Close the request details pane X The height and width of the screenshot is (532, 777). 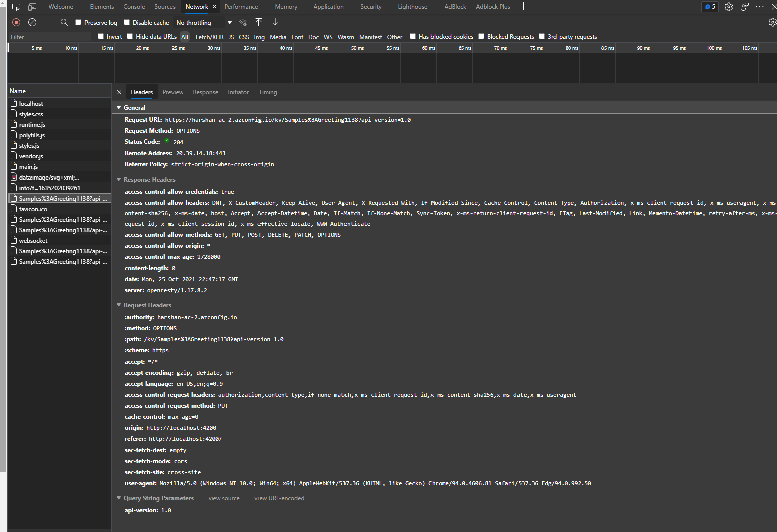point(119,92)
